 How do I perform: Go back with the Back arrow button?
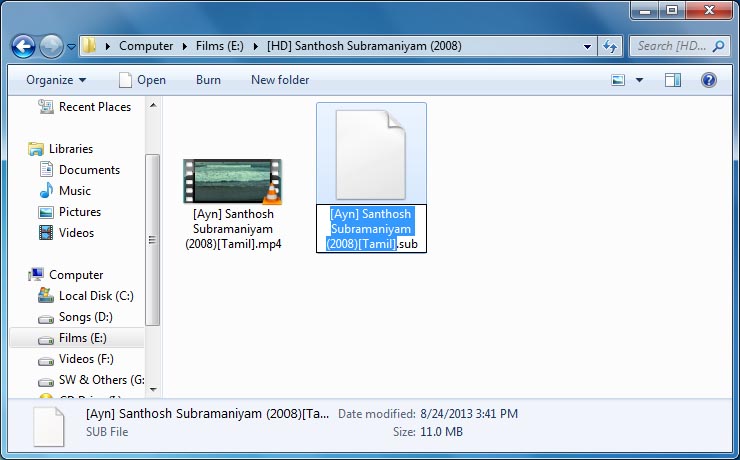23,46
